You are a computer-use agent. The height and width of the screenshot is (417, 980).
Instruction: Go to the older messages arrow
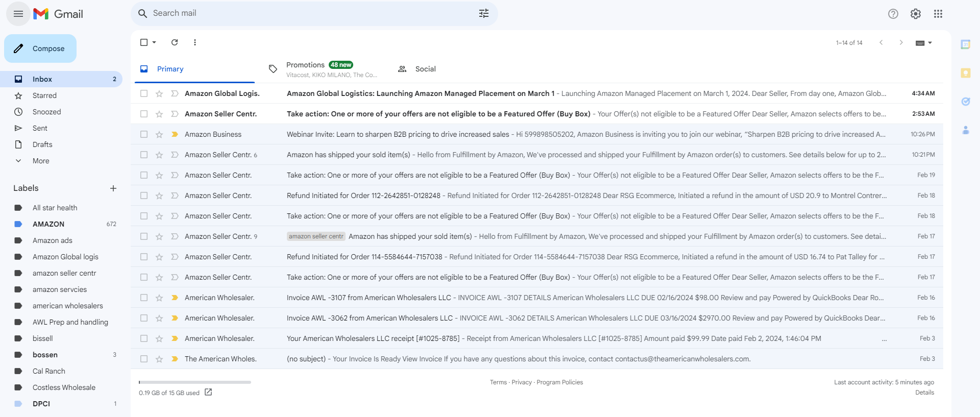pos(901,42)
